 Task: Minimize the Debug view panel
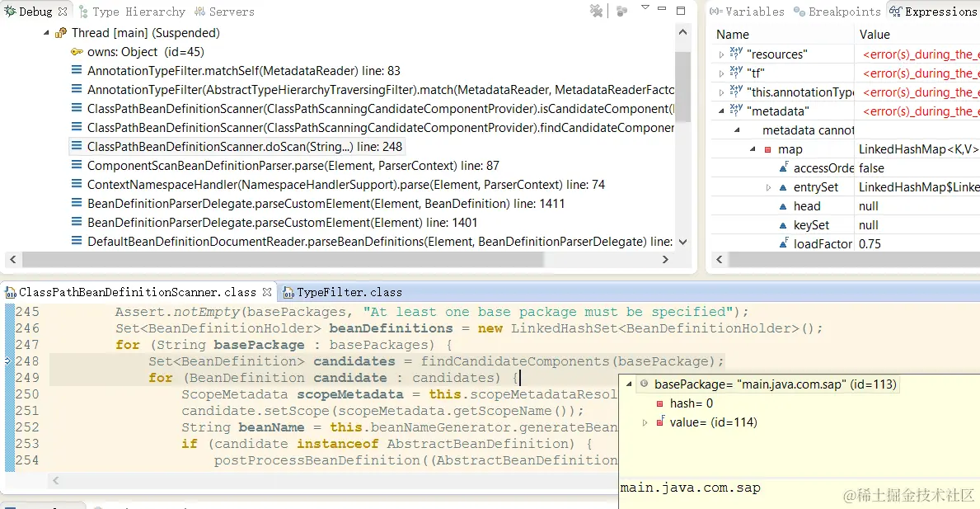(x=662, y=8)
